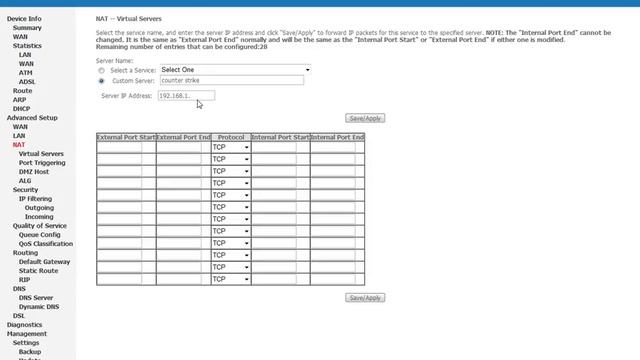640x360 pixels.
Task: Click the Custom Server text field
Action: pos(232,80)
